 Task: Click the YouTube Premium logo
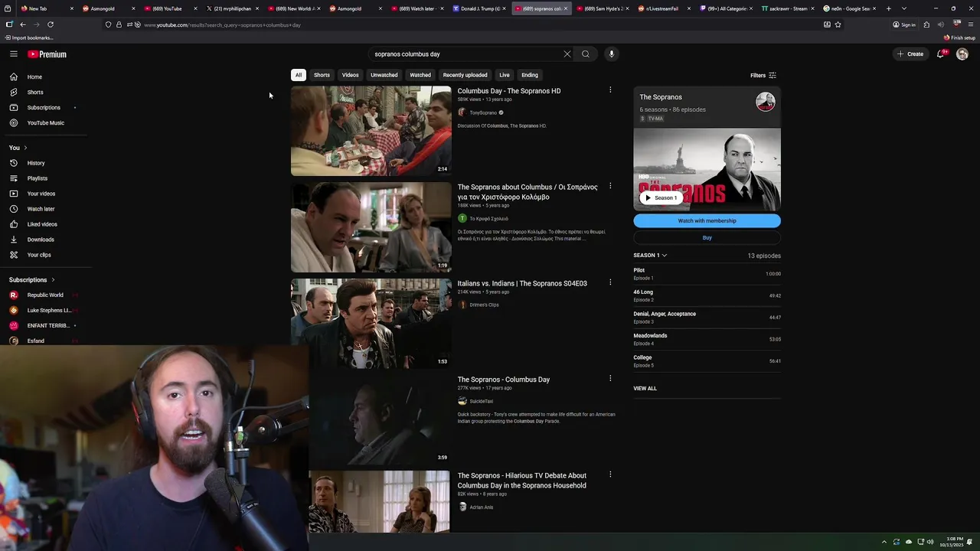coord(47,54)
